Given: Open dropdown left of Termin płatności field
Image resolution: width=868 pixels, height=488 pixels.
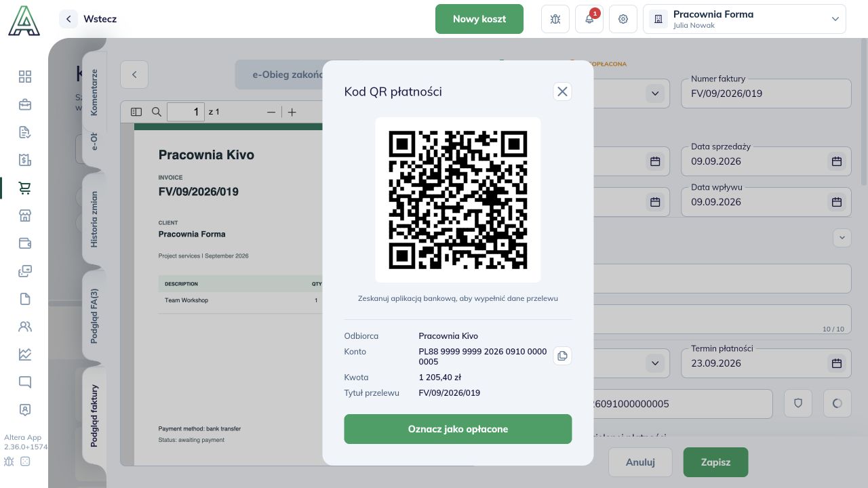Looking at the screenshot, I should tap(655, 363).
